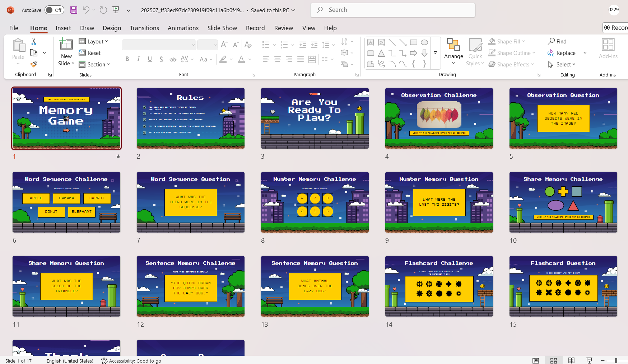The width and height of the screenshot is (628, 364).
Task: Decrease list indent level icon
Action: coord(303,45)
